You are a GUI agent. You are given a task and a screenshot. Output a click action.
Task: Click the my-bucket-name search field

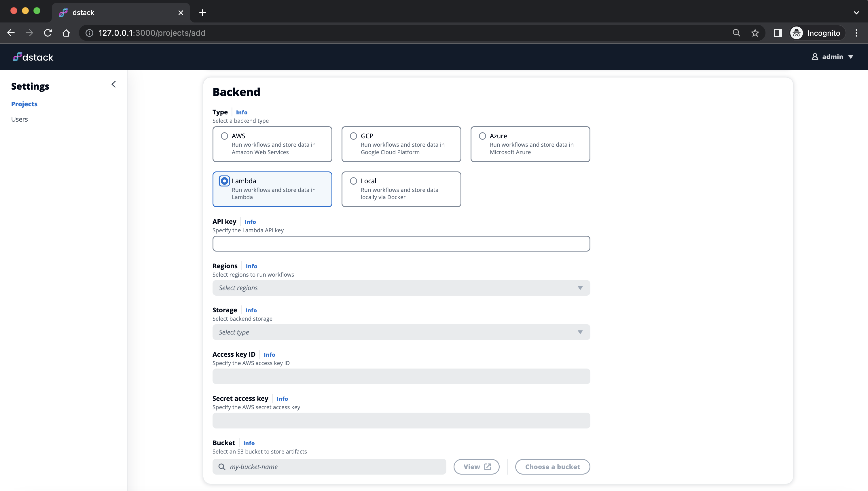click(329, 467)
